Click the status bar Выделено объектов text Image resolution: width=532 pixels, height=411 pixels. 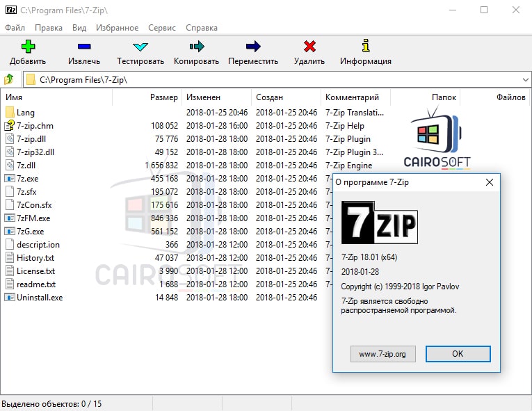click(x=51, y=404)
